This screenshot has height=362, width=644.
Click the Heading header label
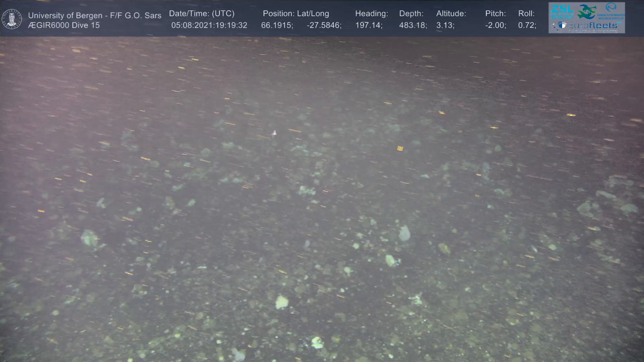pos(371,14)
